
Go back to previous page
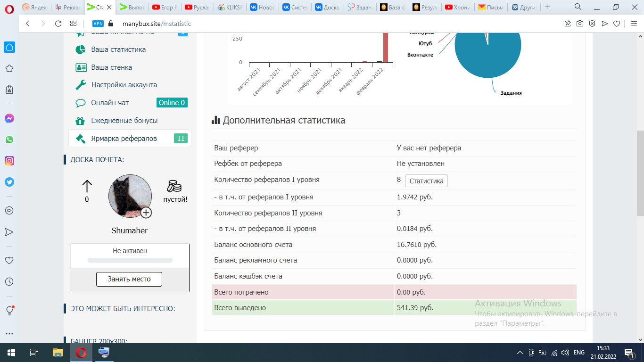coord(27,24)
